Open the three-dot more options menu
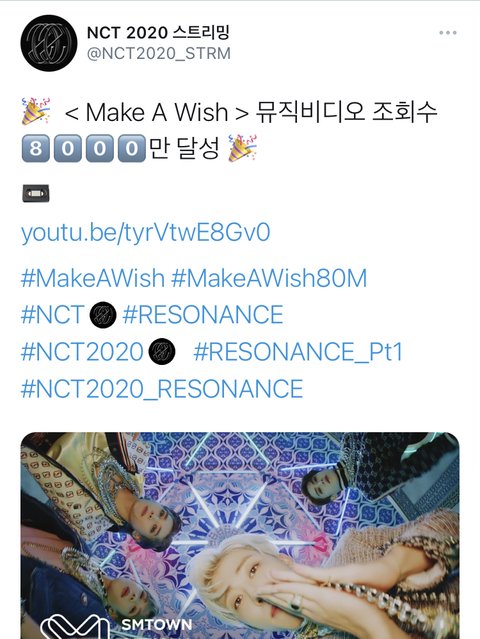 click(x=447, y=33)
